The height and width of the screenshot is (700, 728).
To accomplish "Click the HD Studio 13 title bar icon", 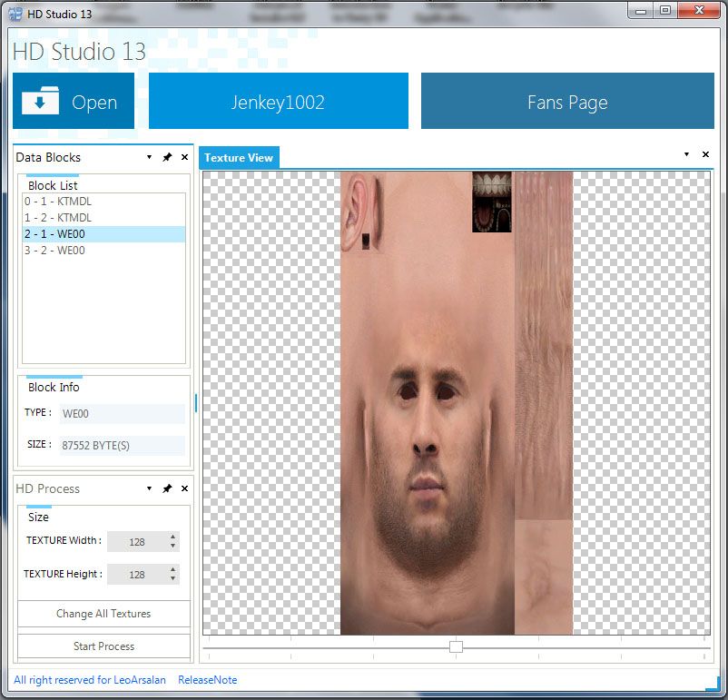I will pos(15,15).
